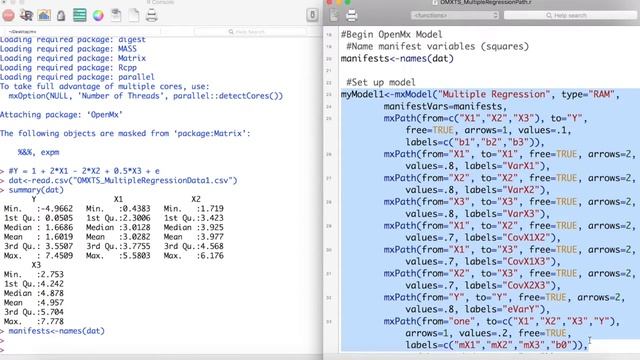The image size is (640, 360).
Task: Click 'The following objects are masked' line
Action: point(125,133)
